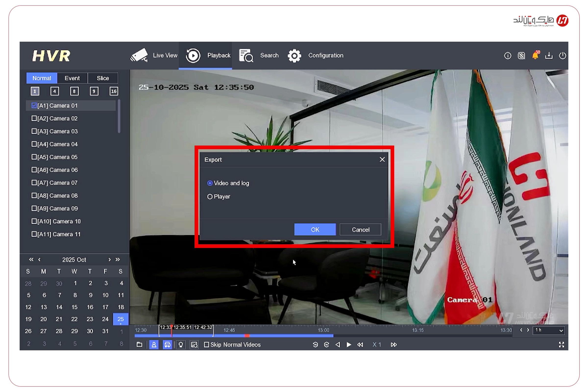Click the fullscreen icon at bottom right
The height and width of the screenshot is (392, 588).
(562, 345)
